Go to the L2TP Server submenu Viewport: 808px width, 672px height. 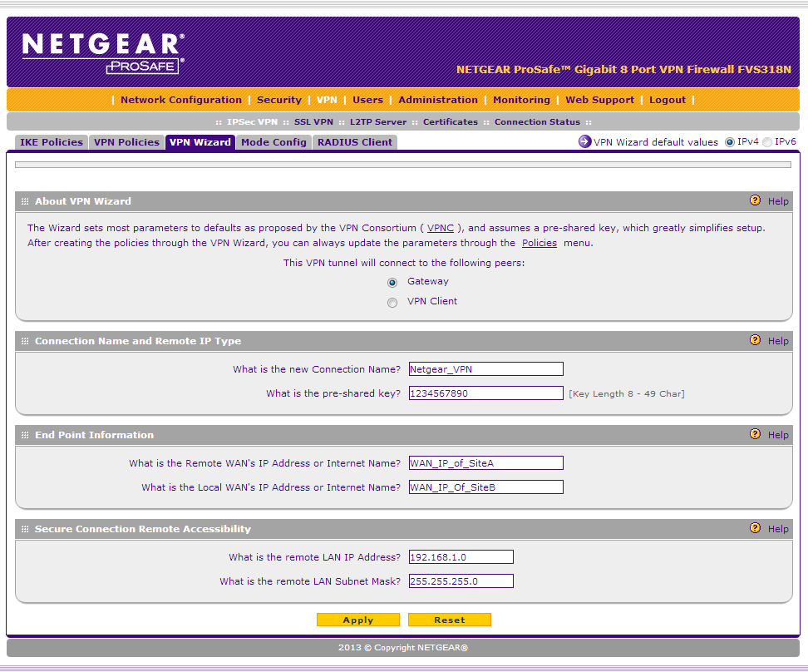pyautogui.click(x=378, y=122)
